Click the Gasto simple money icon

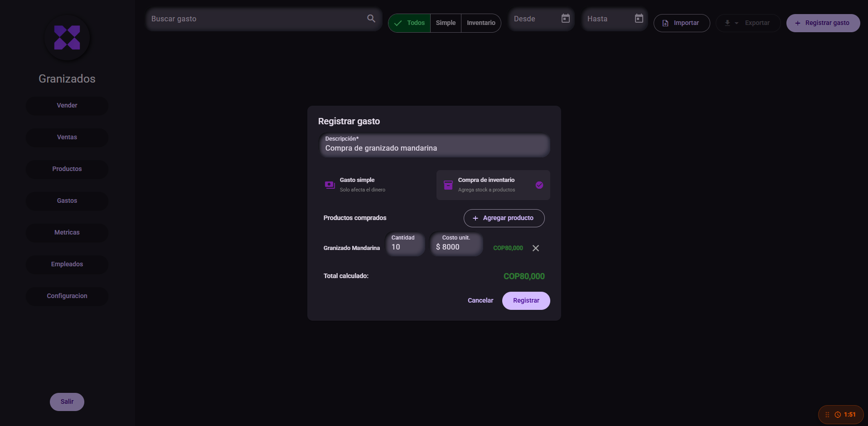(x=330, y=185)
